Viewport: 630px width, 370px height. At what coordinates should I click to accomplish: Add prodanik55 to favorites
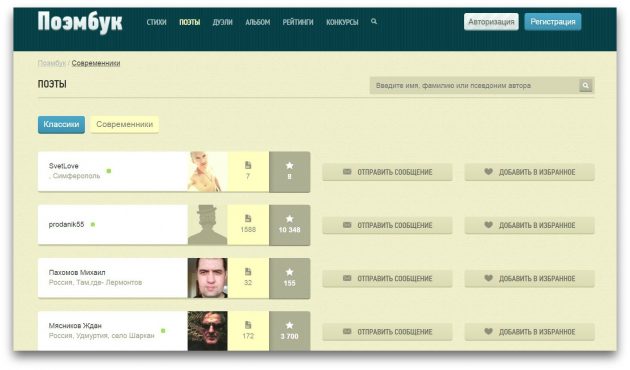click(530, 225)
